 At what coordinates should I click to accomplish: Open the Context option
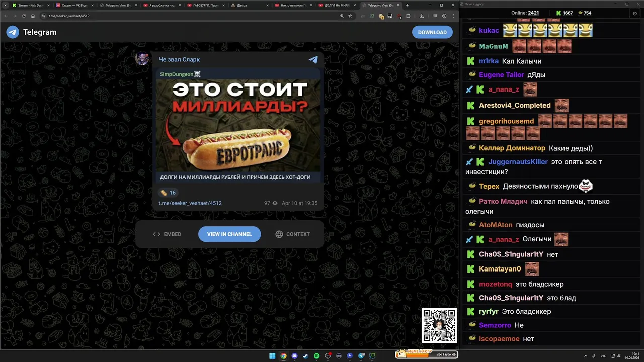(293, 234)
